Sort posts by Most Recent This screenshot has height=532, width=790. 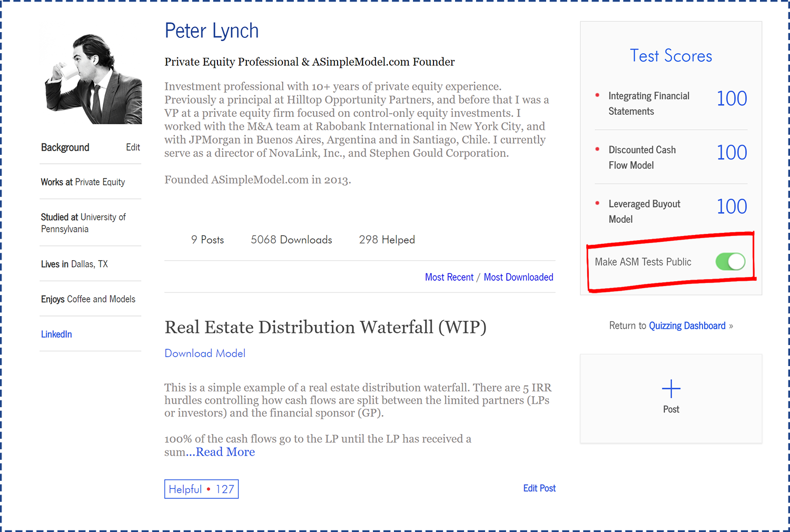pyautogui.click(x=449, y=278)
